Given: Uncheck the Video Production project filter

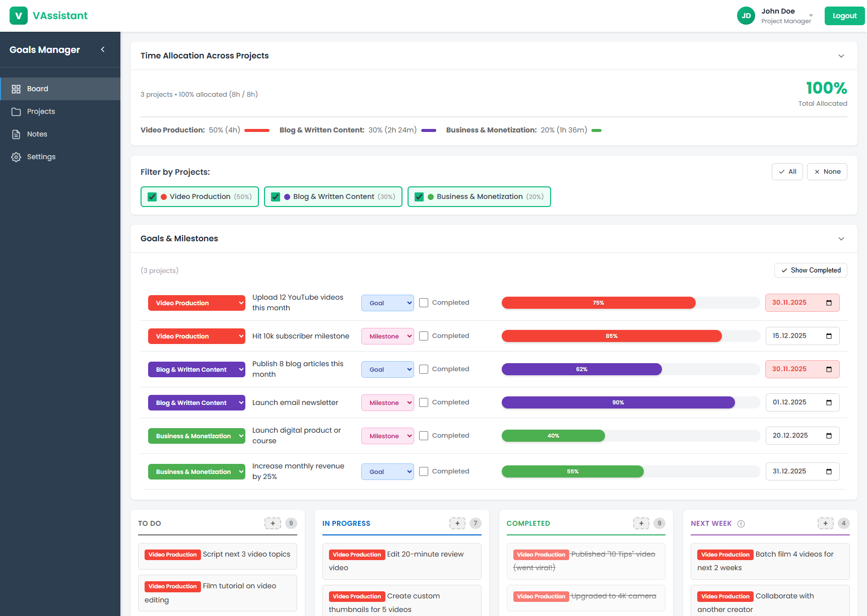Looking at the screenshot, I should click(x=152, y=196).
